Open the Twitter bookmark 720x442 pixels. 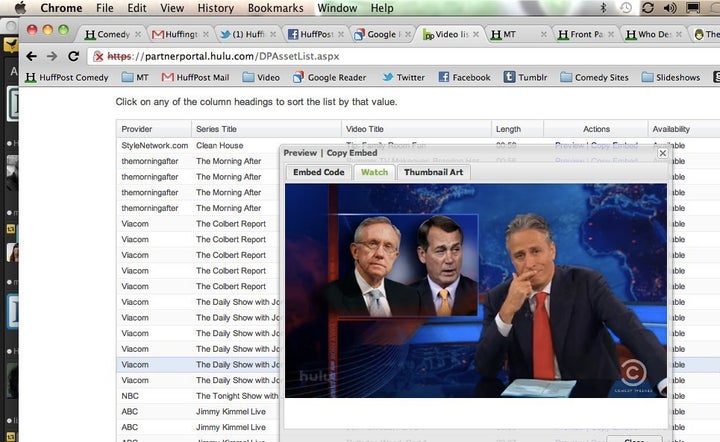[x=404, y=78]
